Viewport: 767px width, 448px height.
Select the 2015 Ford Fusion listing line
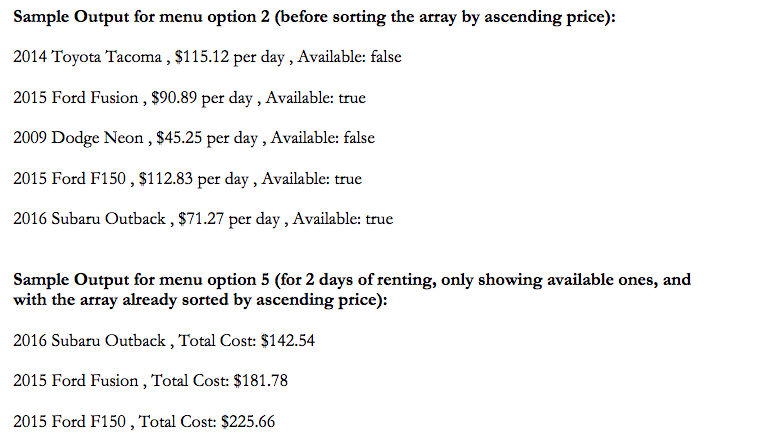(x=189, y=98)
